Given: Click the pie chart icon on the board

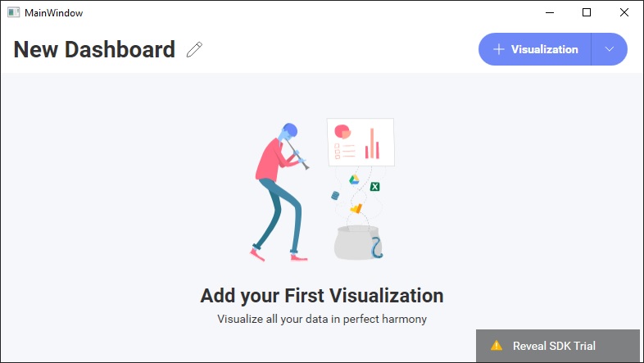Looking at the screenshot, I should 342,132.
